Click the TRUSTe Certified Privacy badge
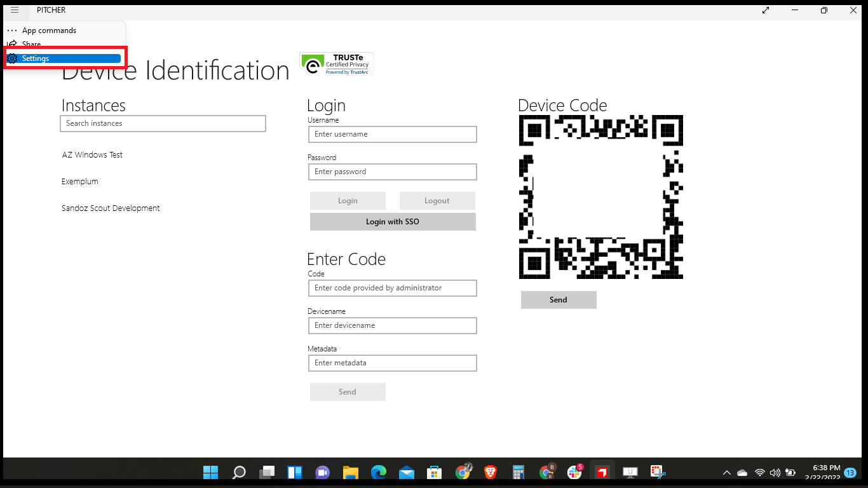Viewport: 868px width, 488px height. (336, 64)
